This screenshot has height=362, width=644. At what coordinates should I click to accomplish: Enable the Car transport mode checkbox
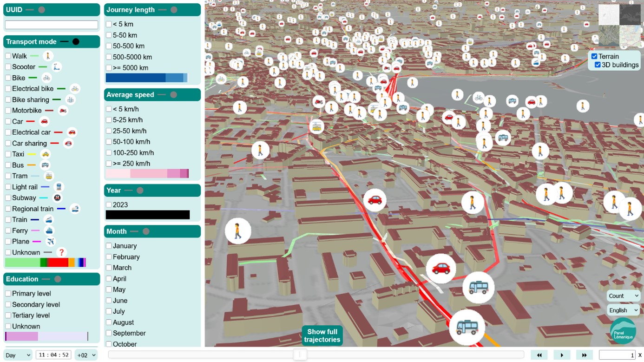tap(8, 121)
